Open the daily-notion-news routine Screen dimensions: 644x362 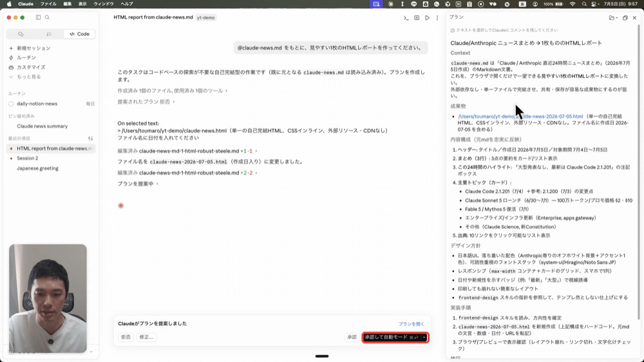coord(51,104)
